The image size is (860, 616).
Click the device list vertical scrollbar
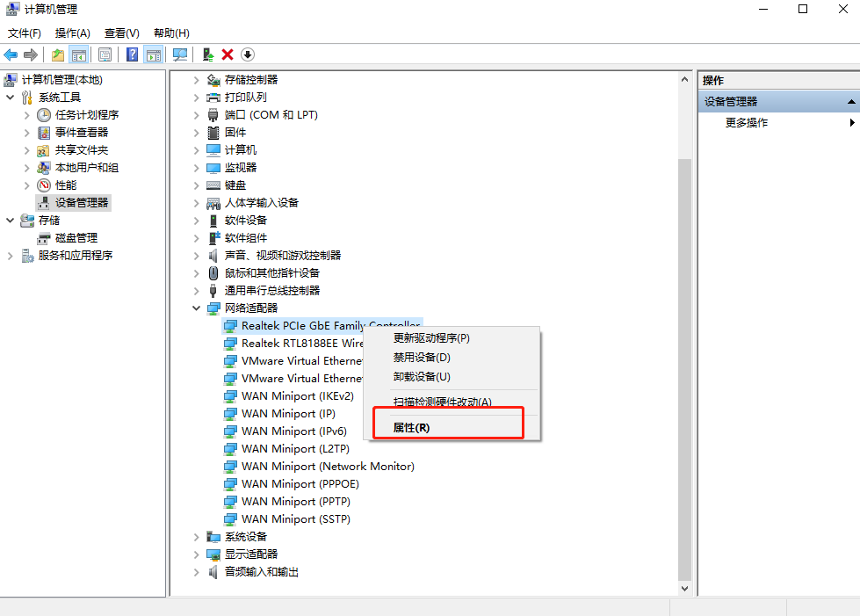[x=685, y=351]
